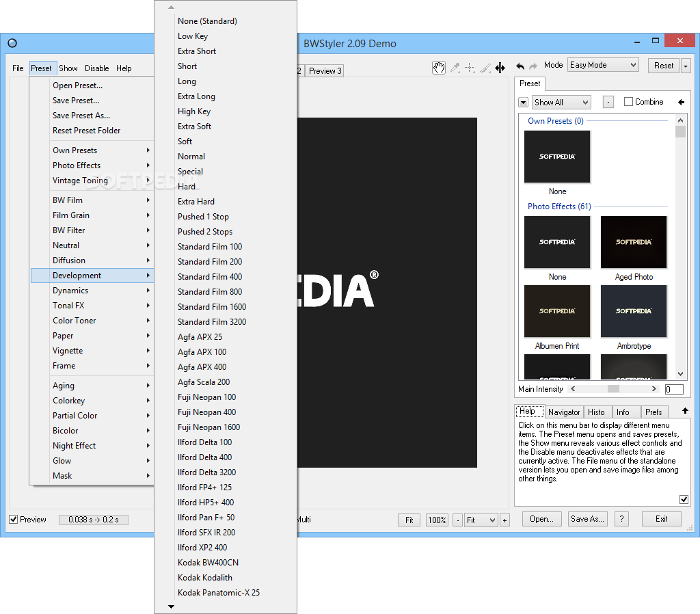Click the Own Presets (0) group header

[x=555, y=121]
